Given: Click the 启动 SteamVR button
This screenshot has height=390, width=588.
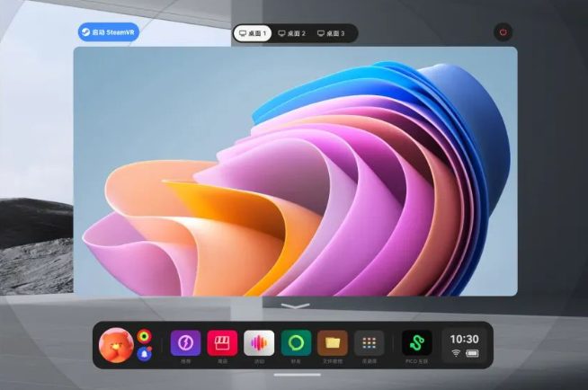Looking at the screenshot, I should pos(109,32).
